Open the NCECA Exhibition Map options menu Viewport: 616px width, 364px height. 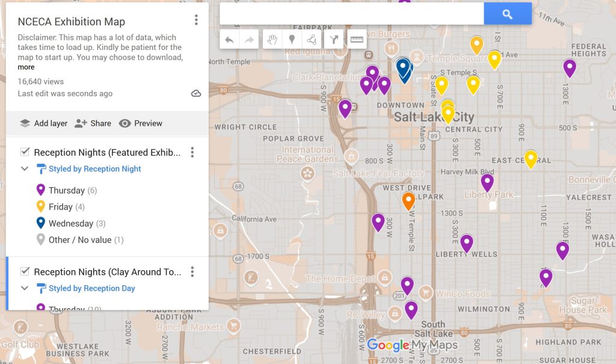196,20
